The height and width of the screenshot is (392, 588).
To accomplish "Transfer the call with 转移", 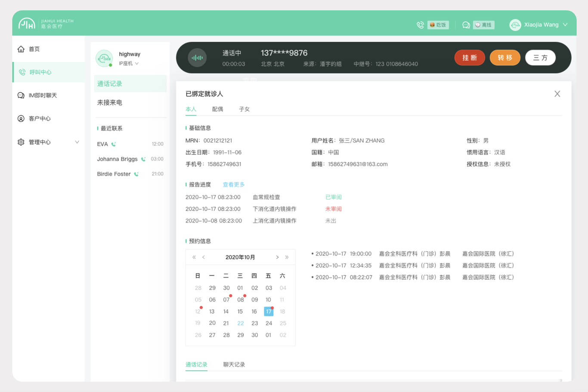I will point(505,58).
